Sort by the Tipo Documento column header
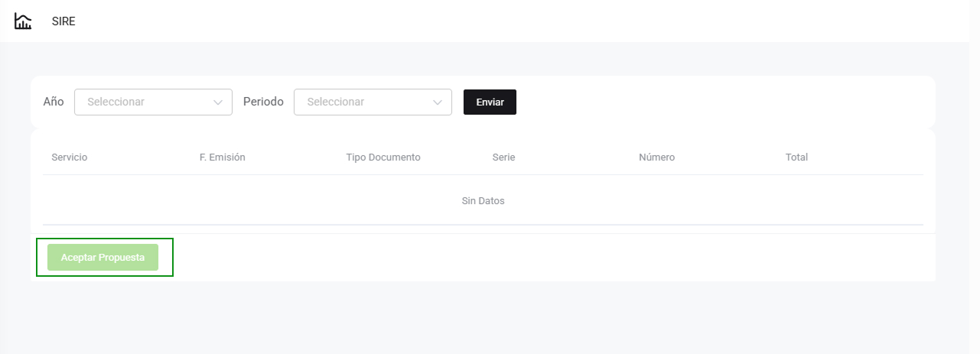980x354 pixels. point(383,158)
